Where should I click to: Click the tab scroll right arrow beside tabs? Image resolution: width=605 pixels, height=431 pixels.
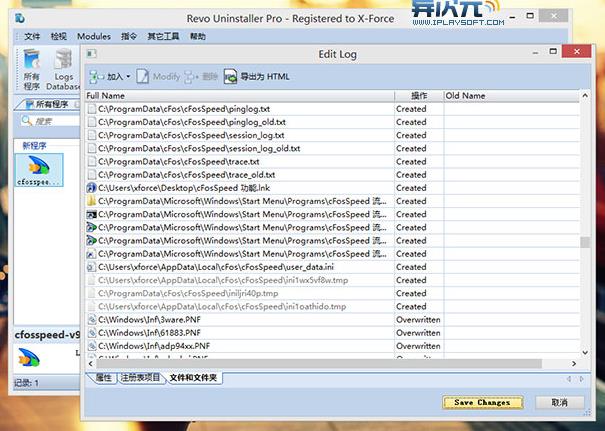(x=581, y=379)
